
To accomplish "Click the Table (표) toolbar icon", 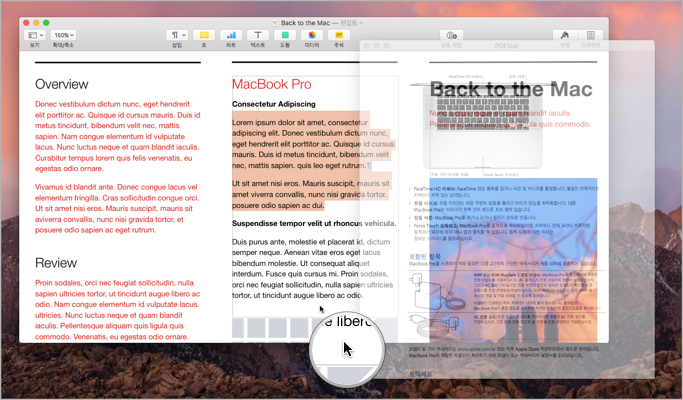I will click(204, 35).
